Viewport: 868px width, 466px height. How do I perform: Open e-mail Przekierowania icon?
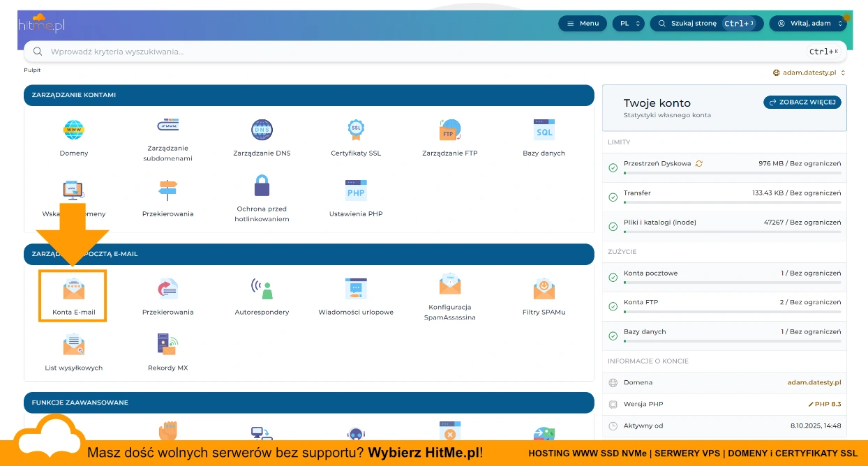coord(168,288)
